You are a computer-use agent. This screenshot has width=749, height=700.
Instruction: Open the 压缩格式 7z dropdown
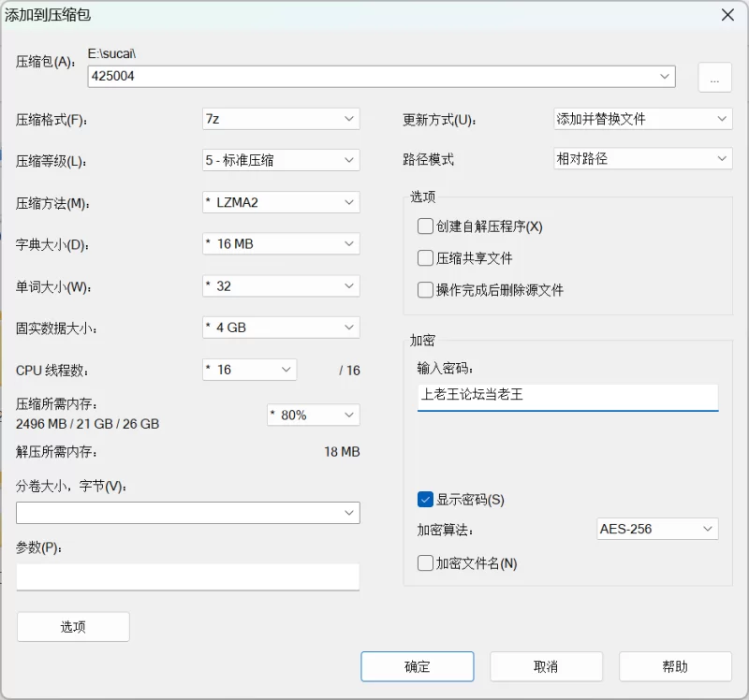point(281,119)
